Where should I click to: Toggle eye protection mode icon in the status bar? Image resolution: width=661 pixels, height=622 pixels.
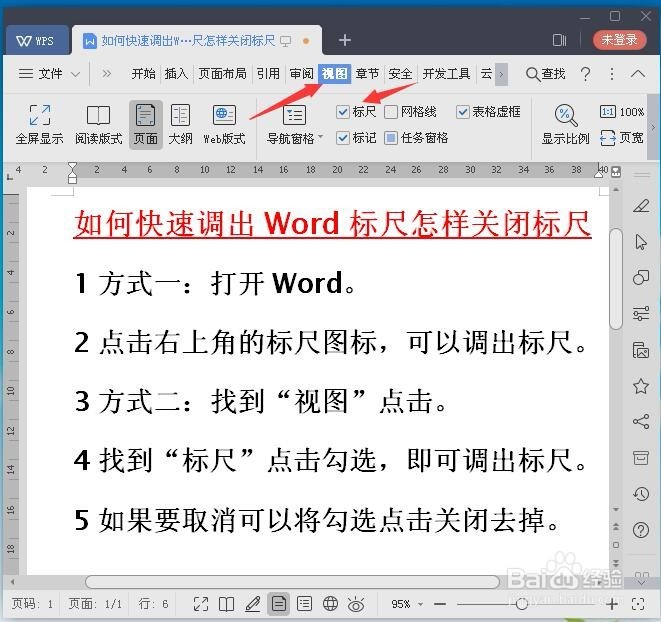coord(356,604)
